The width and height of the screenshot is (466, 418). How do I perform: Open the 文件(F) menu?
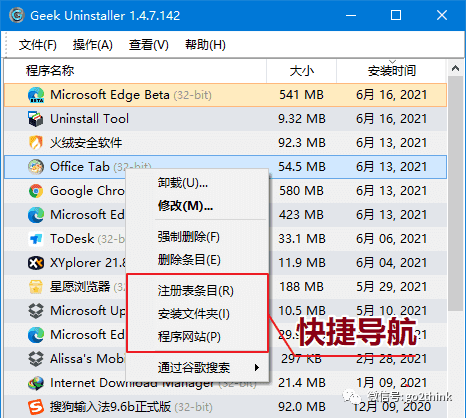(38, 45)
